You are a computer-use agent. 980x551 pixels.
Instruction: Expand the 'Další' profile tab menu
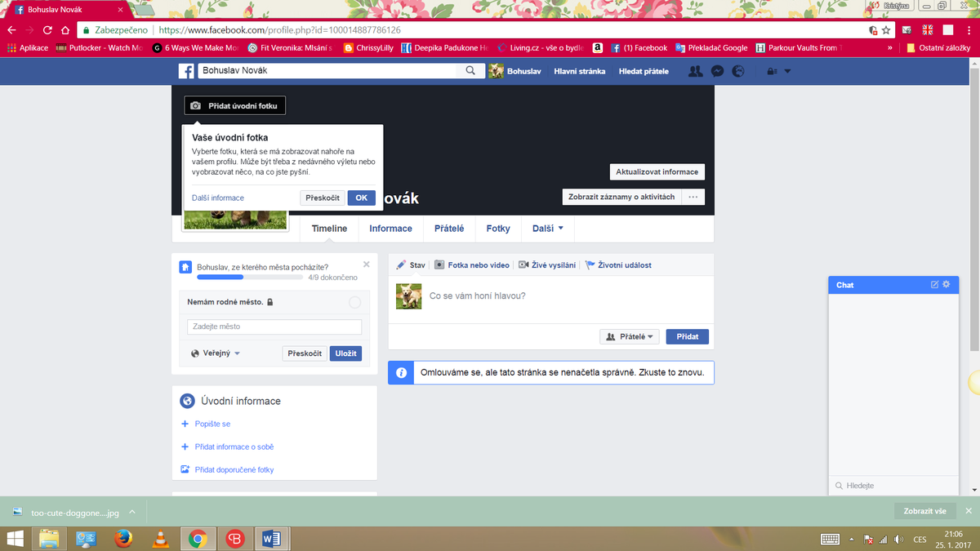tap(547, 229)
